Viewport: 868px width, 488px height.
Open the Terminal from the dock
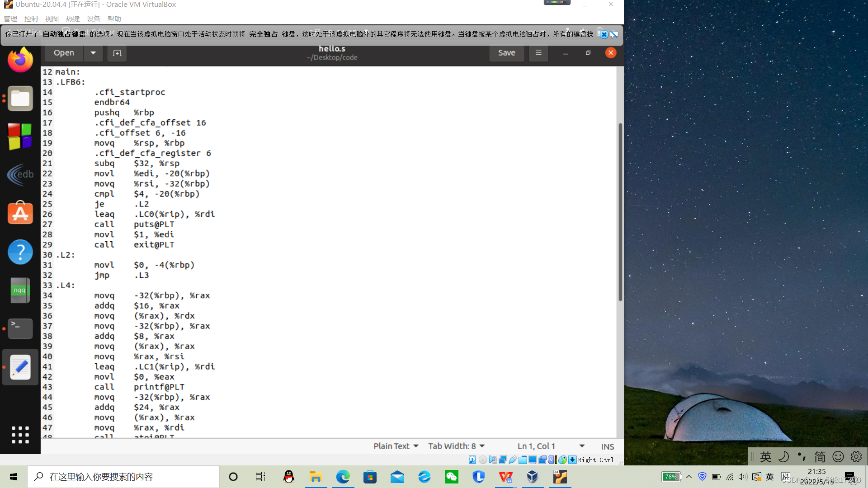tap(20, 328)
